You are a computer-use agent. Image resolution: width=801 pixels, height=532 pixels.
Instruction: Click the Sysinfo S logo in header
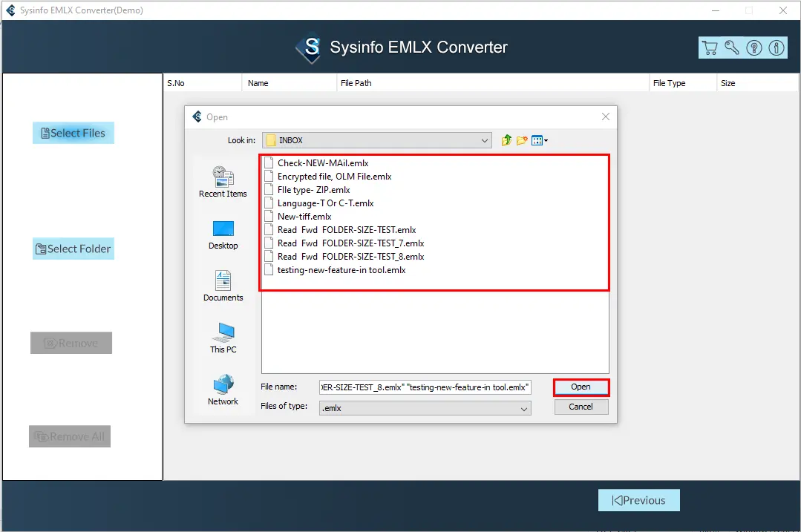point(310,47)
